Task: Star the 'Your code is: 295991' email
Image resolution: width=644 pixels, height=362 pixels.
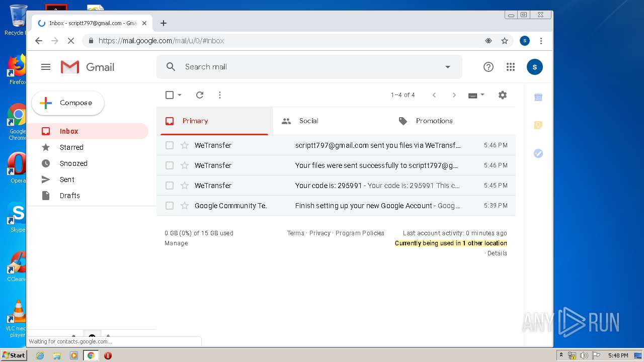Action: point(185,186)
